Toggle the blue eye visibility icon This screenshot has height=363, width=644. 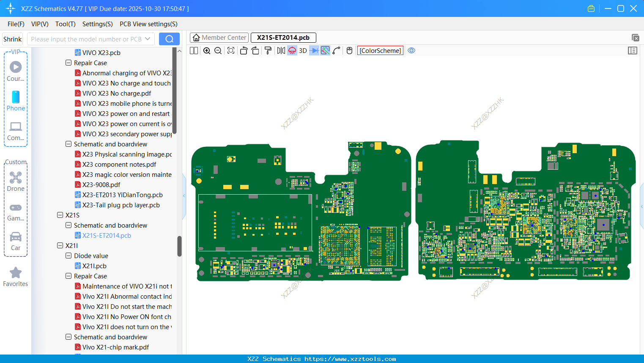[x=411, y=51]
